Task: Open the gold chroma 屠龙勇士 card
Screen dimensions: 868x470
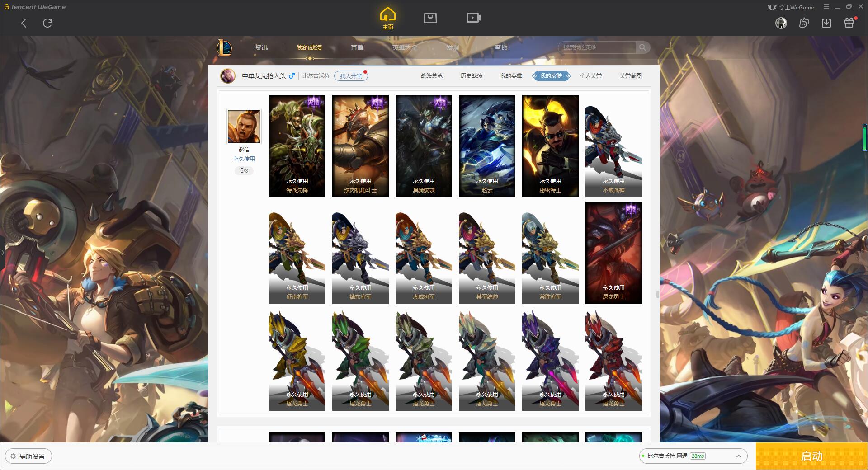Action: [297, 360]
